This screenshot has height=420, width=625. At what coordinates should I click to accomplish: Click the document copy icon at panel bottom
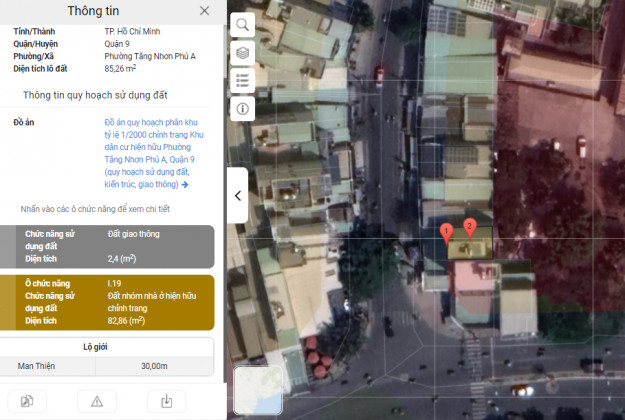[x=27, y=401]
